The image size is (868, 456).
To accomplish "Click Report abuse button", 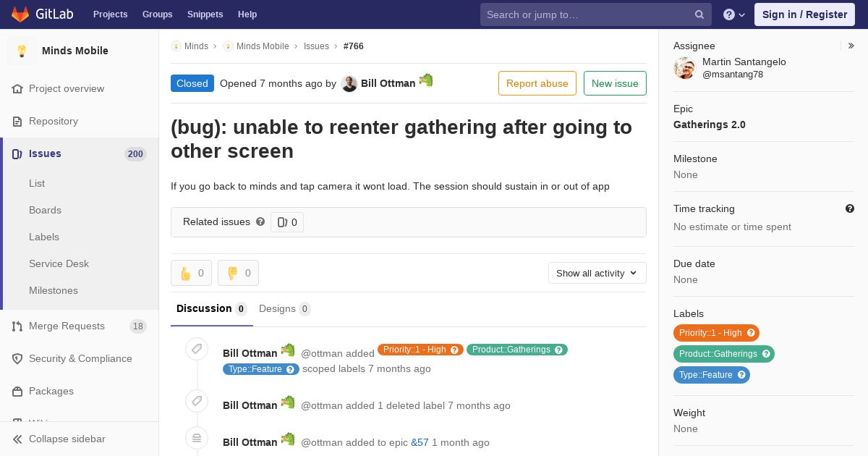I will coord(537,83).
